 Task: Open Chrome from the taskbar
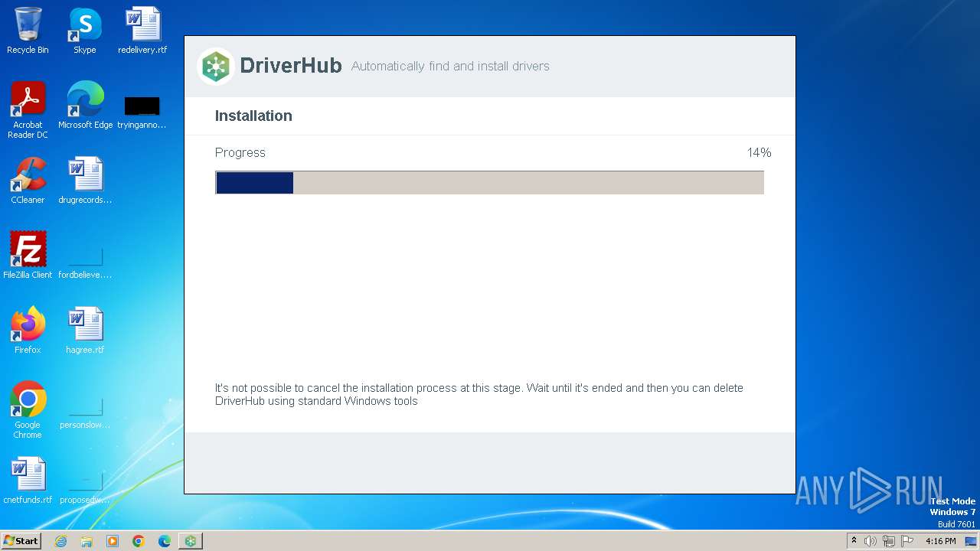point(139,541)
